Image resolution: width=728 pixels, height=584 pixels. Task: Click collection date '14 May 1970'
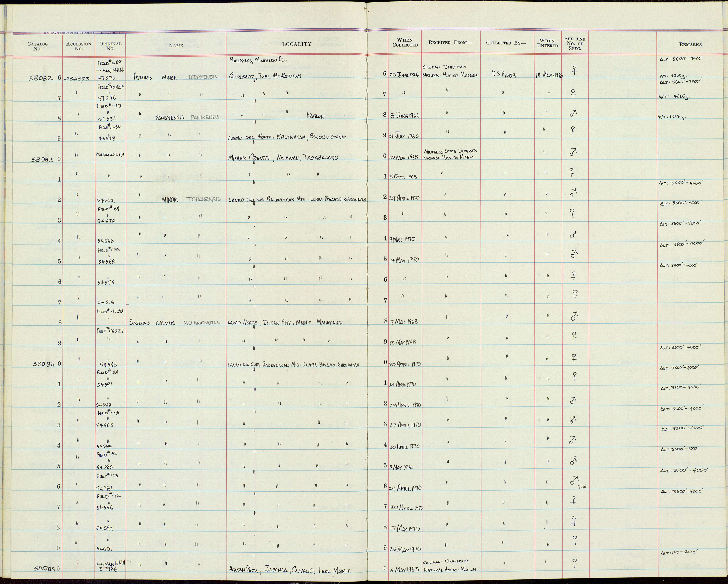[404, 260]
